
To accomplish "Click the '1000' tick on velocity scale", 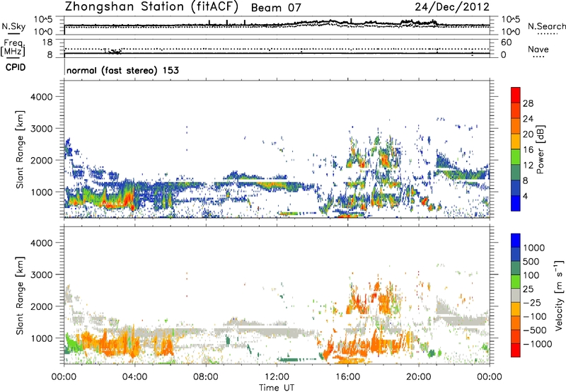I will pyautogui.click(x=533, y=248).
